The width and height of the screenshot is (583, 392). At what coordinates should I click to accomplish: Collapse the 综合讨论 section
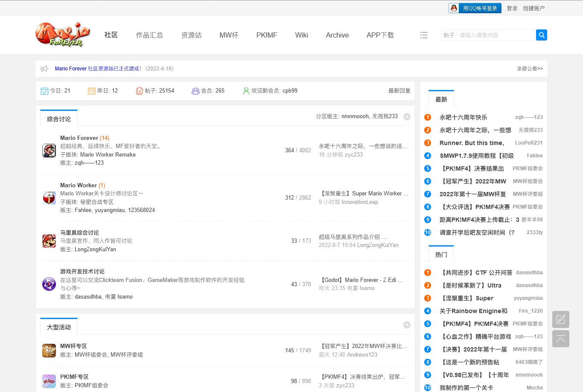pos(407,116)
